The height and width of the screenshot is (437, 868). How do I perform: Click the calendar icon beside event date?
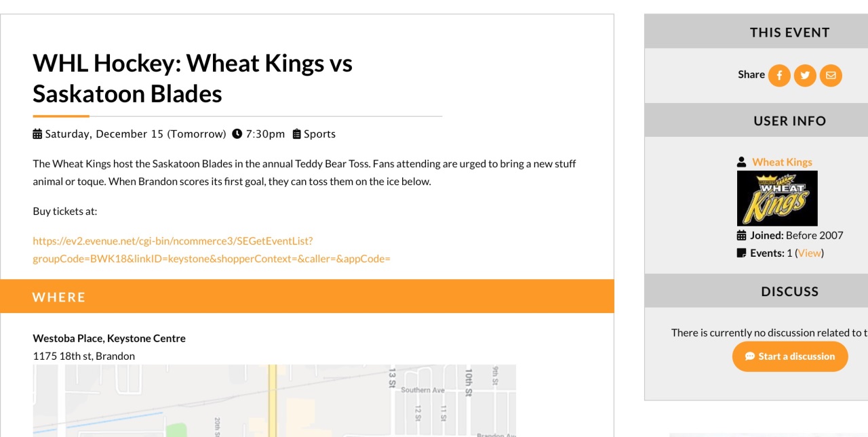click(x=37, y=134)
